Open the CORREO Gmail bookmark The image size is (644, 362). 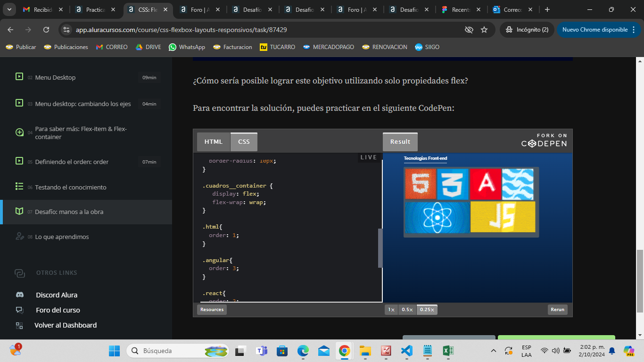pyautogui.click(x=112, y=47)
